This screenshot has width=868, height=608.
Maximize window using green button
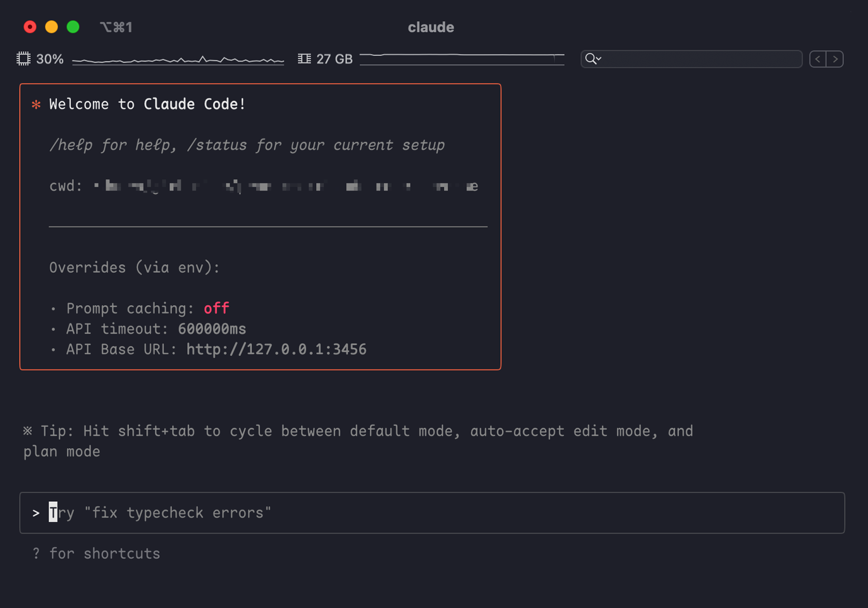[x=73, y=27]
